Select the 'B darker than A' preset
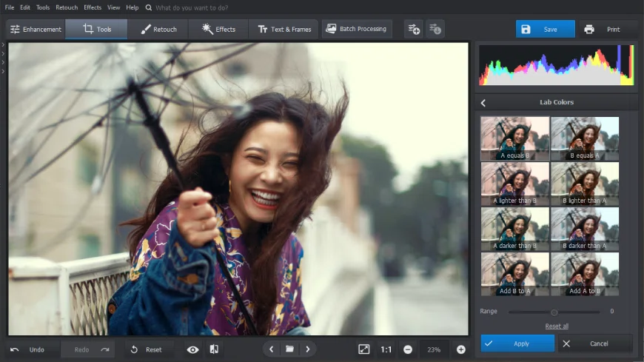The image size is (644, 362). tap(585, 229)
